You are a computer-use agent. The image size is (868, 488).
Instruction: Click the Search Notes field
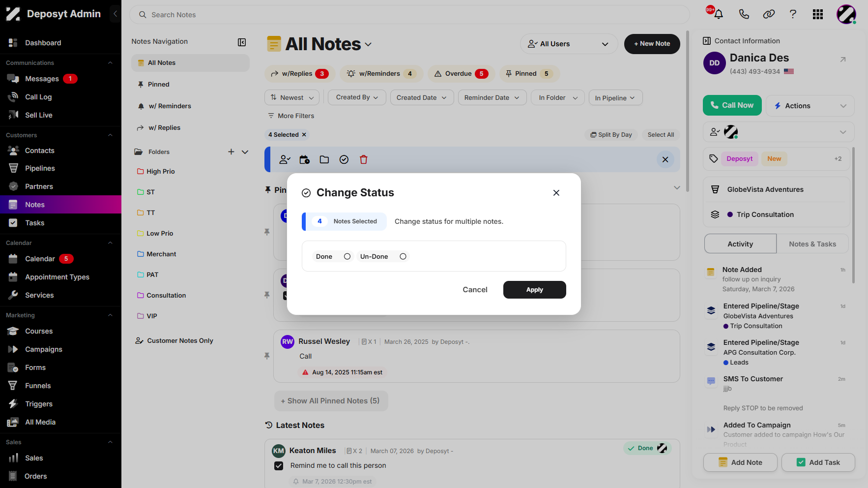point(409,15)
